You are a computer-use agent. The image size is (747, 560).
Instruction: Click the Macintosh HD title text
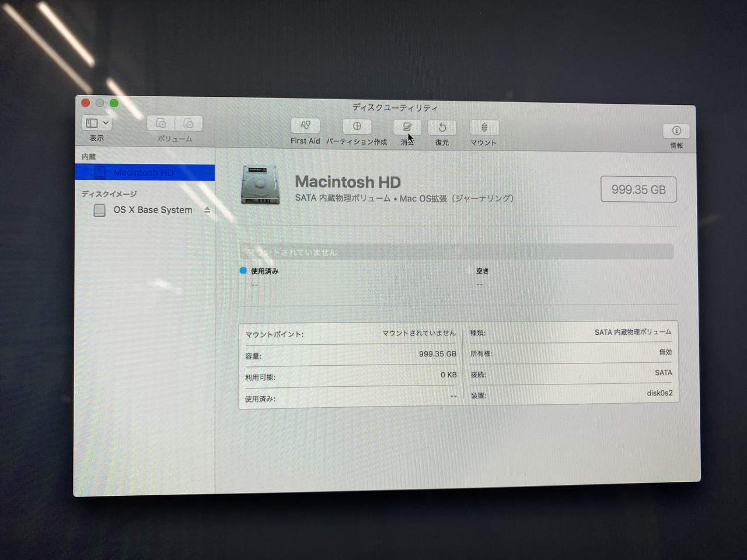[x=348, y=182]
